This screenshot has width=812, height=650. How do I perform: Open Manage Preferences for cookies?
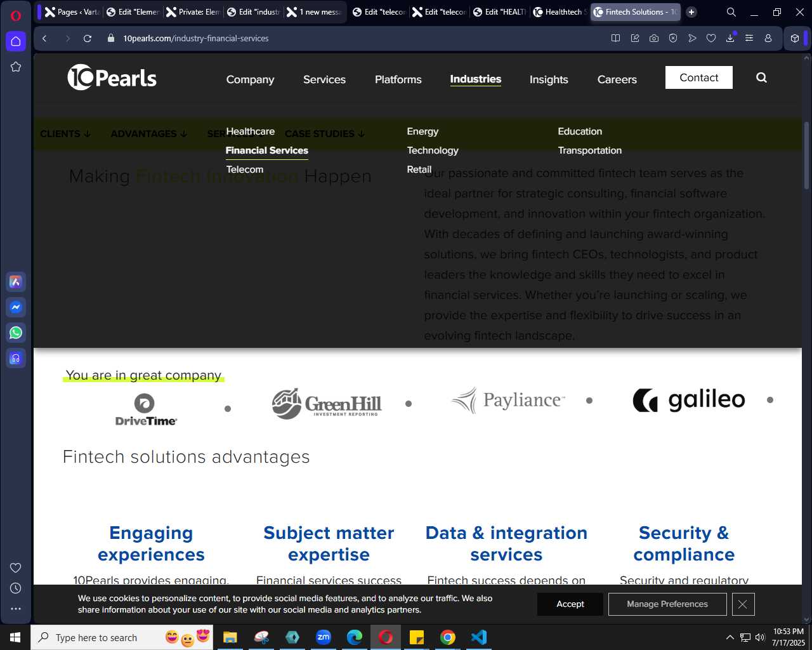667,604
